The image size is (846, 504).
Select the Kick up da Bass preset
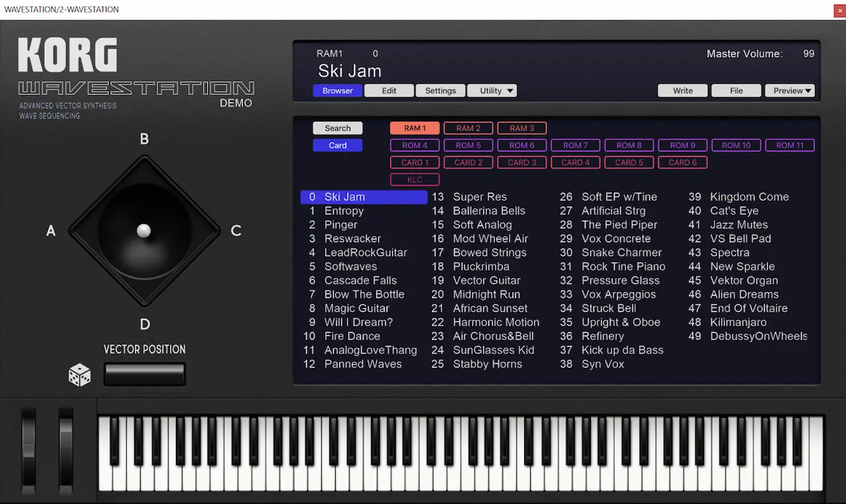coord(621,349)
